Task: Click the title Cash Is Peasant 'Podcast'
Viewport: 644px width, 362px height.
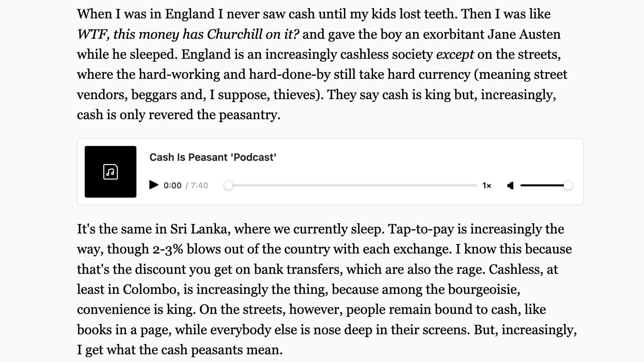Action: (x=213, y=157)
